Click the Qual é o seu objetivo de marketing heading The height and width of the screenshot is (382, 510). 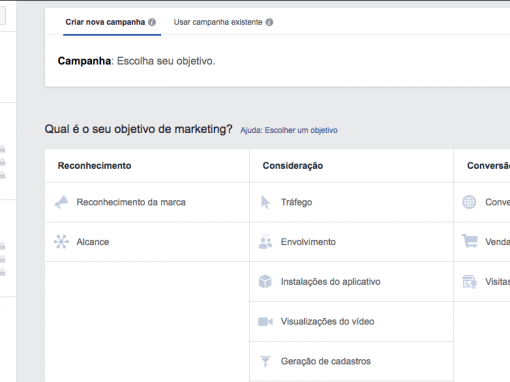(x=138, y=129)
